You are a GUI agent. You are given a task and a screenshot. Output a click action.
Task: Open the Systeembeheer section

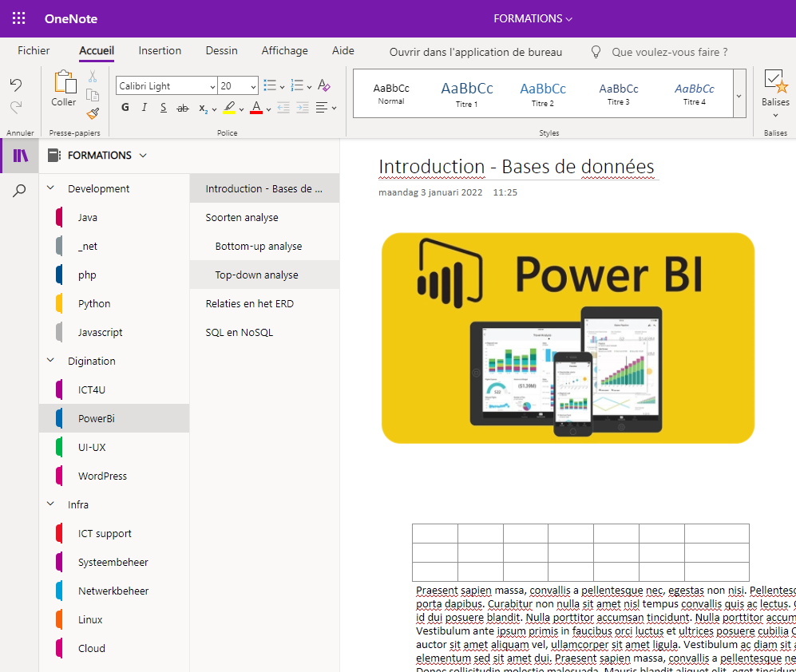[114, 562]
